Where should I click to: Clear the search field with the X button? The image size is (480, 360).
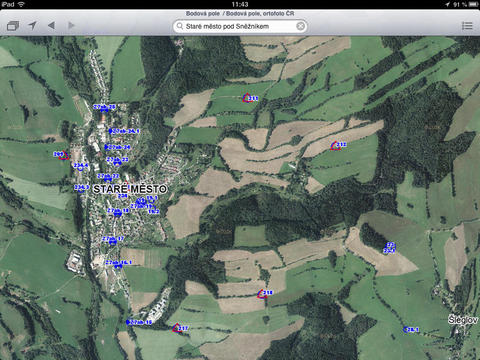pyautogui.click(x=300, y=26)
